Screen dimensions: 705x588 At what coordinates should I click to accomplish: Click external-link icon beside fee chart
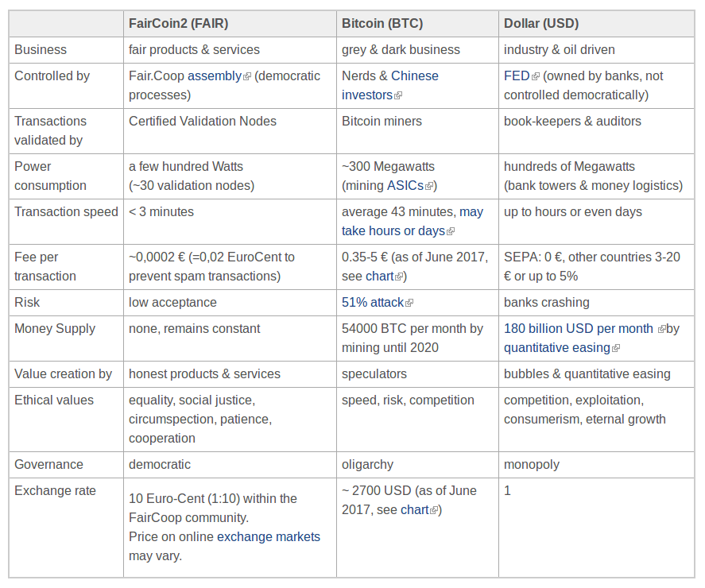399,277
